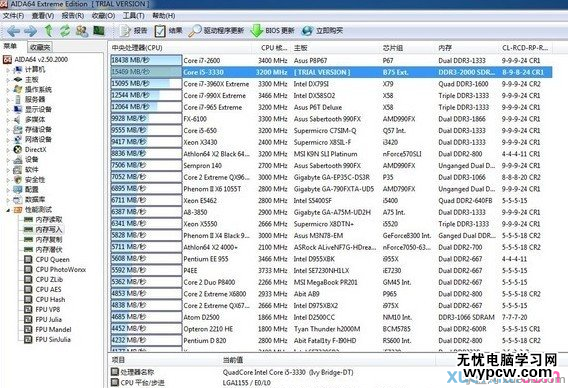This screenshot has height=388, width=568.
Task: Expand the 存储设备 tree node
Action: tap(8, 130)
